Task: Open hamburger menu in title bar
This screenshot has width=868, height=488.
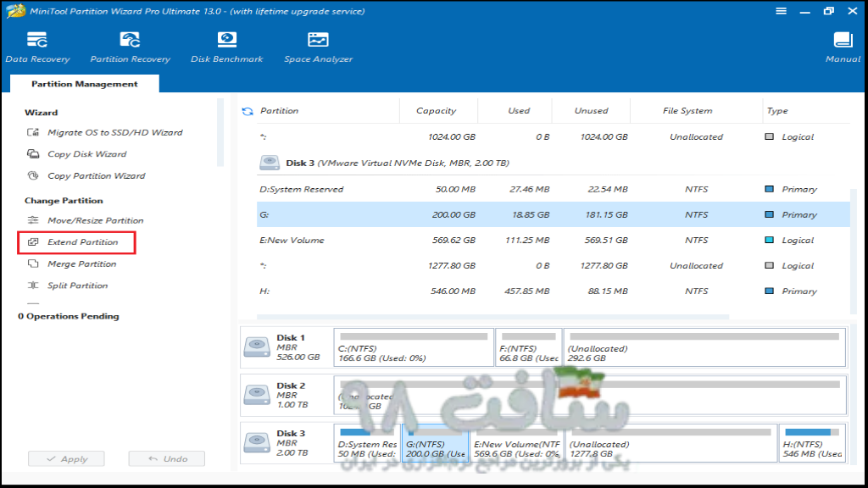Action: [781, 11]
